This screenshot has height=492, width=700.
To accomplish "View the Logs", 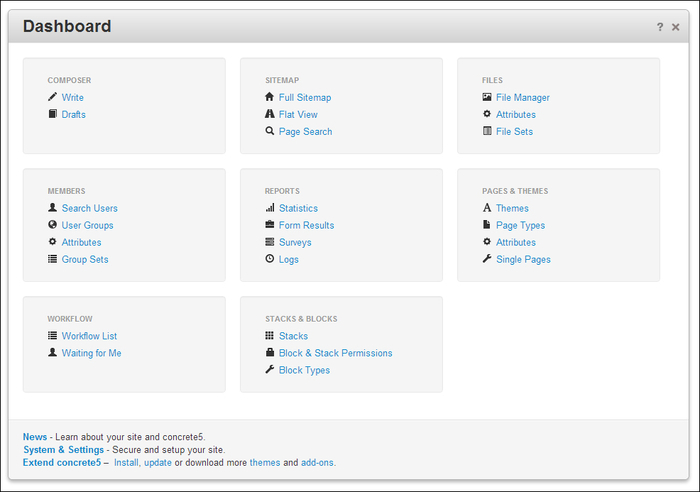I will pyautogui.click(x=289, y=259).
